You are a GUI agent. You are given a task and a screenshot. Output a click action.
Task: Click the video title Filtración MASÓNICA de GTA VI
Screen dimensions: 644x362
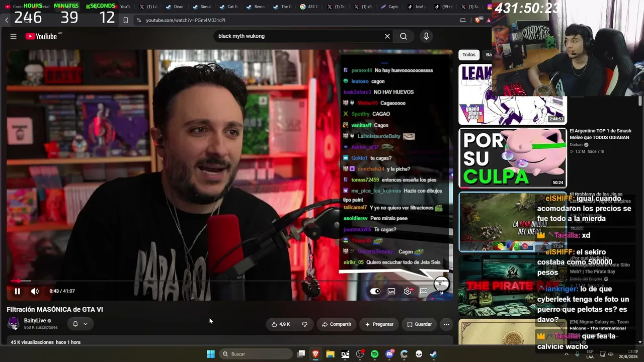point(55,309)
